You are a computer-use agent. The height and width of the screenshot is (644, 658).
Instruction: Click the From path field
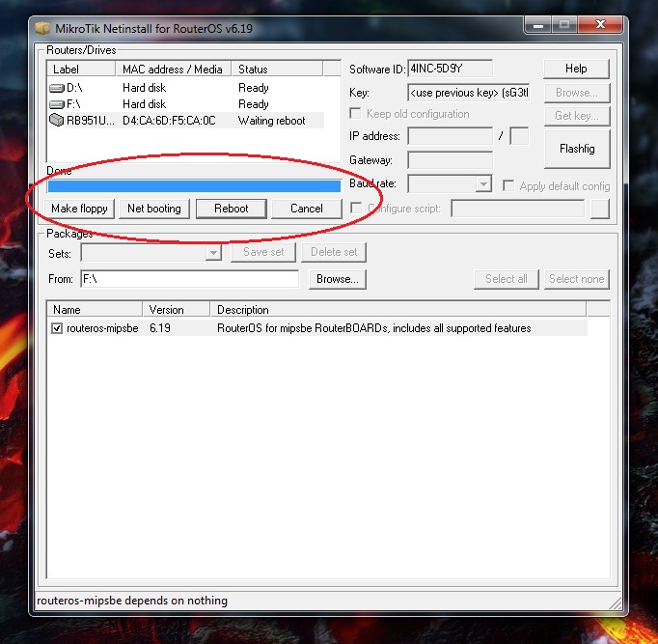coord(189,279)
